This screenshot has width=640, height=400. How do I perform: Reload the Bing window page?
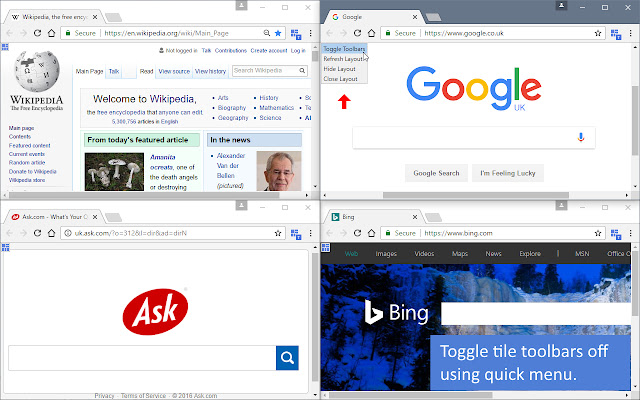[357, 233]
